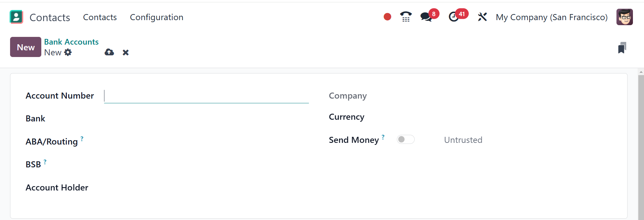Screen dimensions: 644x220
Task: Save the record manually with cloud icon
Action: pos(109,52)
